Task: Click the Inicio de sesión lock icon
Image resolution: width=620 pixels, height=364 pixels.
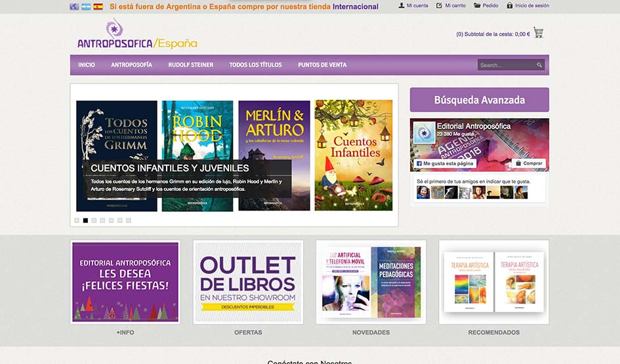Action: [510, 5]
